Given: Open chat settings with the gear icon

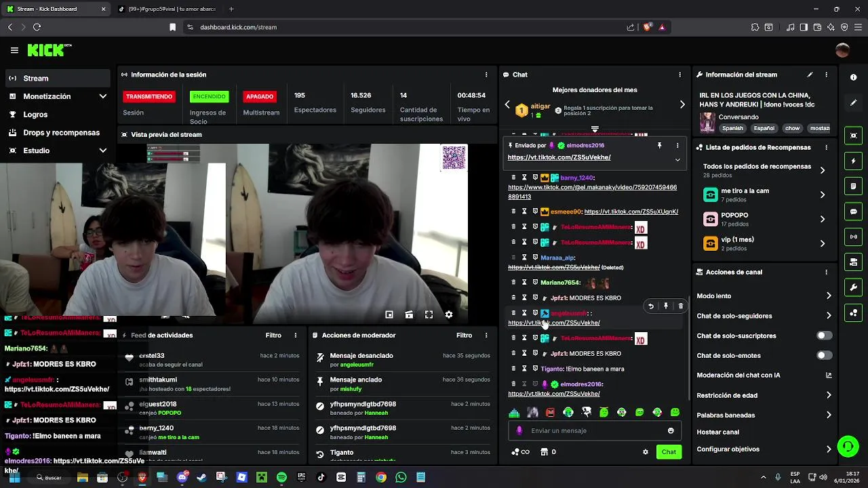Looking at the screenshot, I should tap(646, 452).
